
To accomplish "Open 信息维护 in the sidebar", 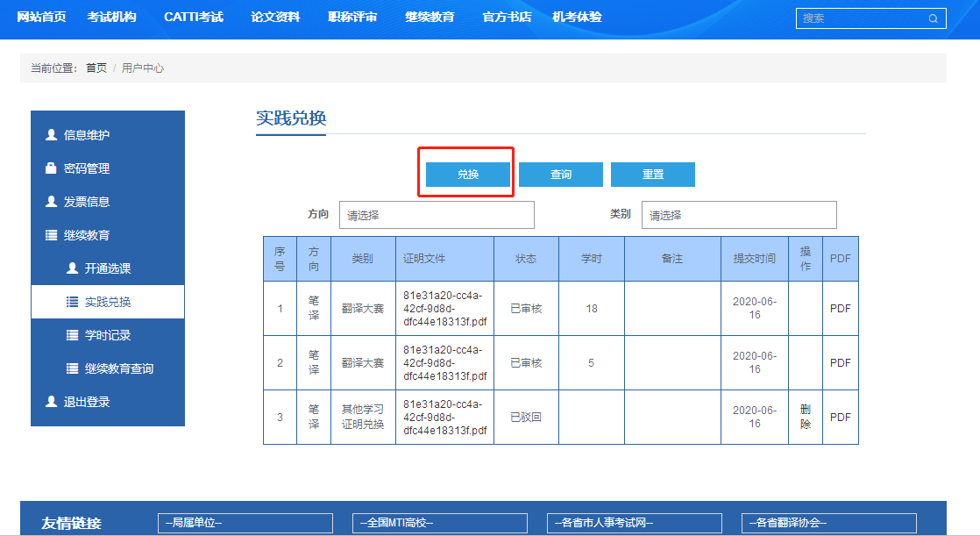I will point(86,135).
